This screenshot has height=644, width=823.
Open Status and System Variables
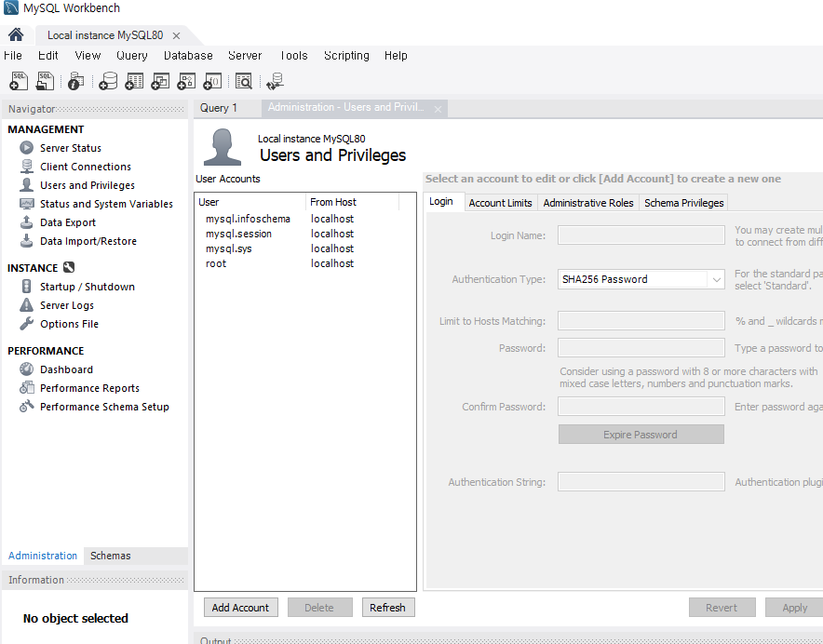[106, 204]
